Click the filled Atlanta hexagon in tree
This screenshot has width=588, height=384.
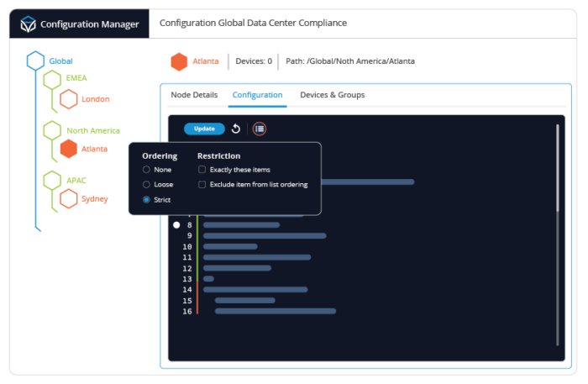tap(69, 149)
